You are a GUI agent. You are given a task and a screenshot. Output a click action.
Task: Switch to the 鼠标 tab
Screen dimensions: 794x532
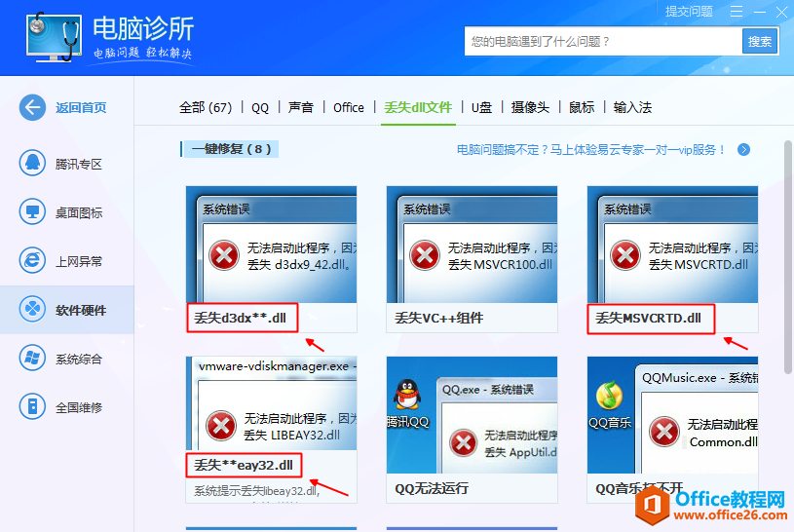[x=582, y=107]
